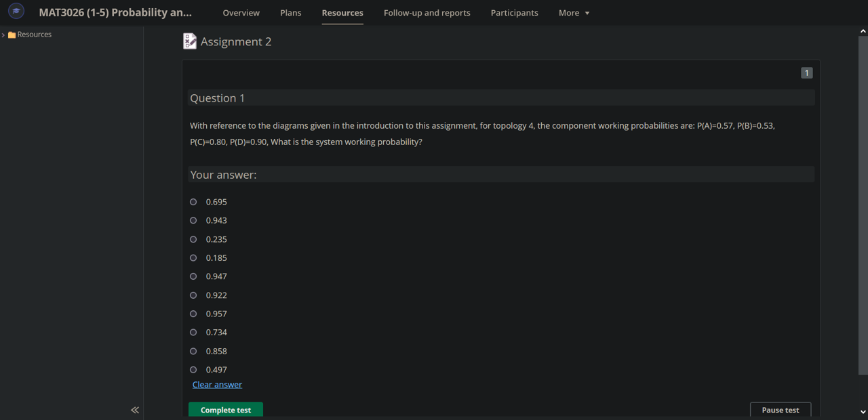Image resolution: width=868 pixels, height=420 pixels.
Task: Click the MAT3026 course title
Action: pyautogui.click(x=115, y=12)
